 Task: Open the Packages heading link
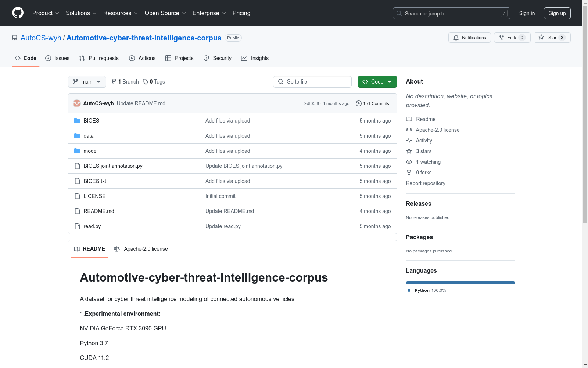pyautogui.click(x=419, y=237)
